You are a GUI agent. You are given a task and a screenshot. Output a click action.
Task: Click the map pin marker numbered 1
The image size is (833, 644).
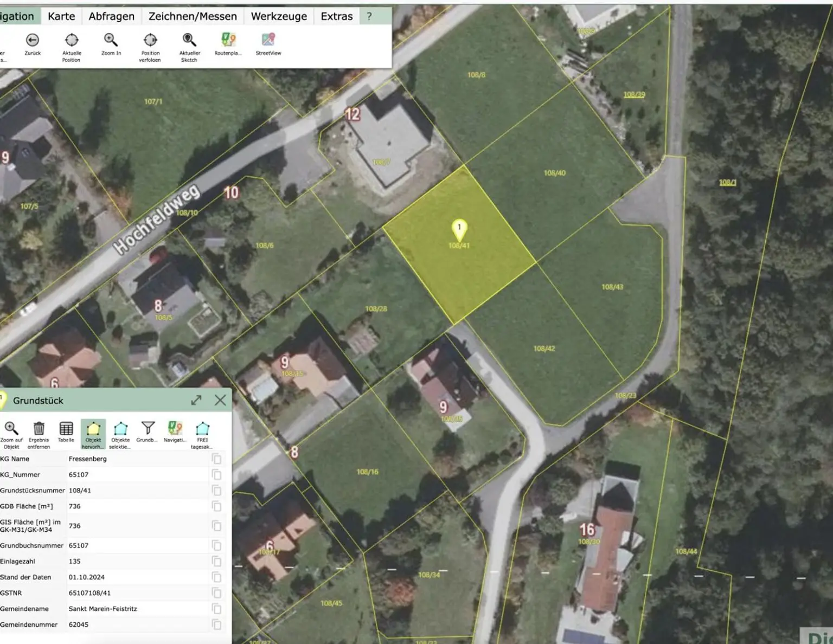459,230
